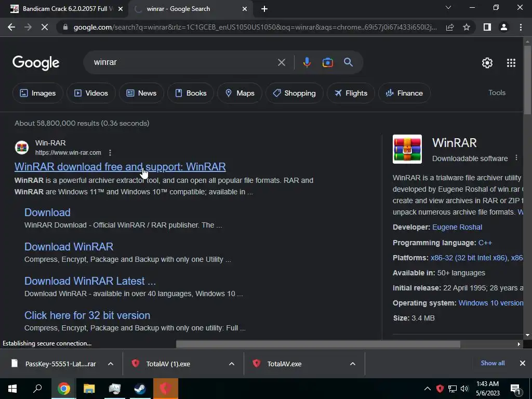This screenshot has width=532, height=399.
Task: Clear the Google search box with X
Action: click(281, 62)
